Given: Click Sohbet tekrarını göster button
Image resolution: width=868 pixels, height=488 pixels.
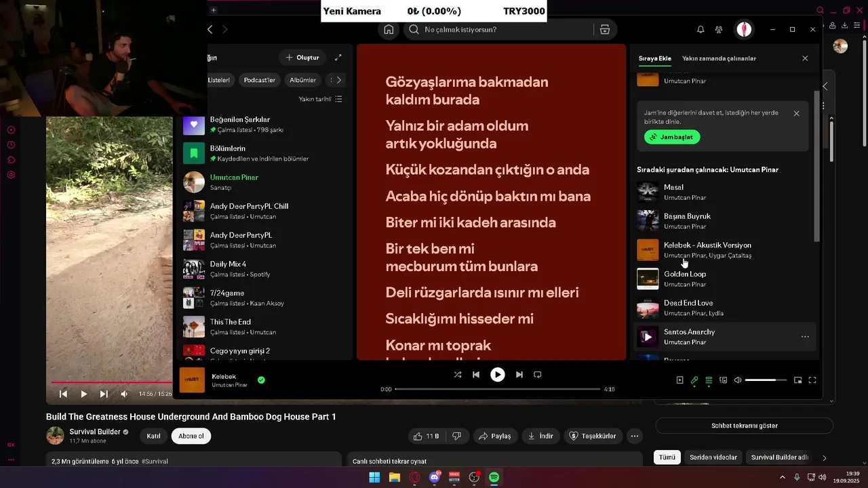Looking at the screenshot, I should coord(744,426).
